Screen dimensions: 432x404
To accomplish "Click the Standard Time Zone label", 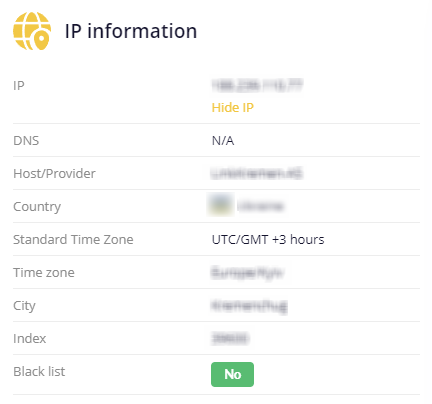I will click(73, 240).
